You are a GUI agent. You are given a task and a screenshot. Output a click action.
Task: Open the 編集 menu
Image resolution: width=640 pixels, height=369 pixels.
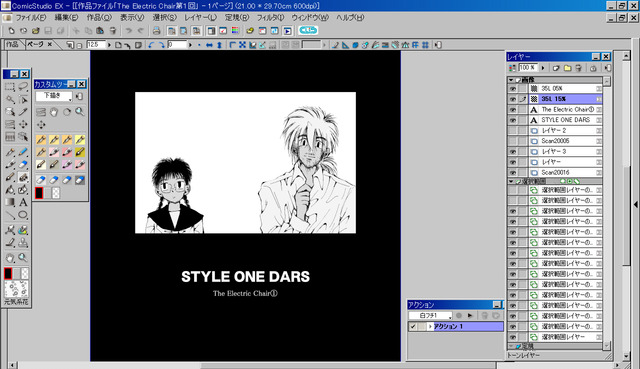[66, 18]
